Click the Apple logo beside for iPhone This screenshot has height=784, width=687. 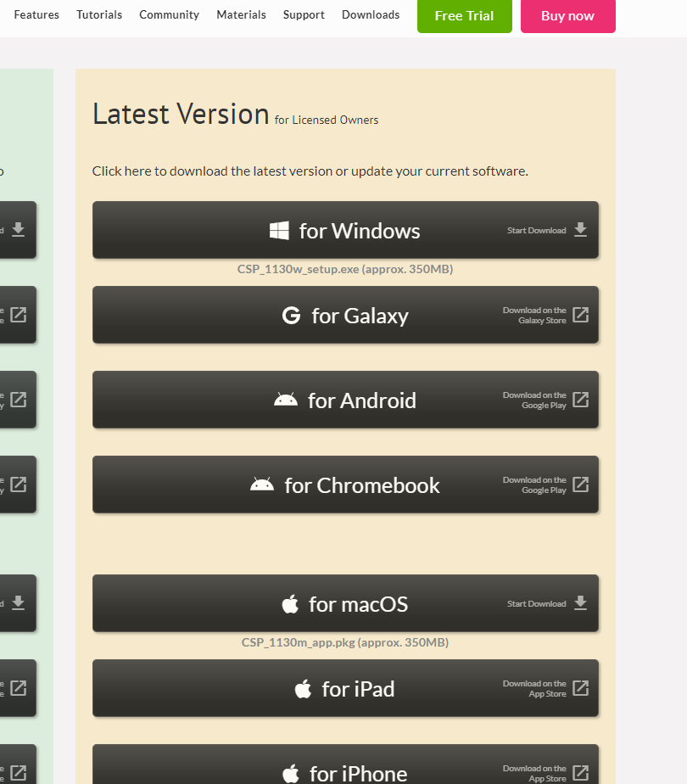pos(291,774)
